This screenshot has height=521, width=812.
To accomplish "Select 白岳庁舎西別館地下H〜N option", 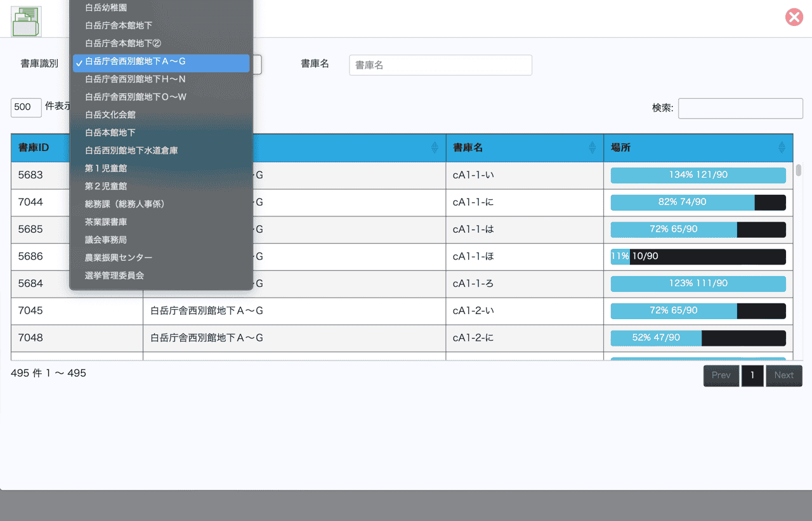I will (x=135, y=79).
